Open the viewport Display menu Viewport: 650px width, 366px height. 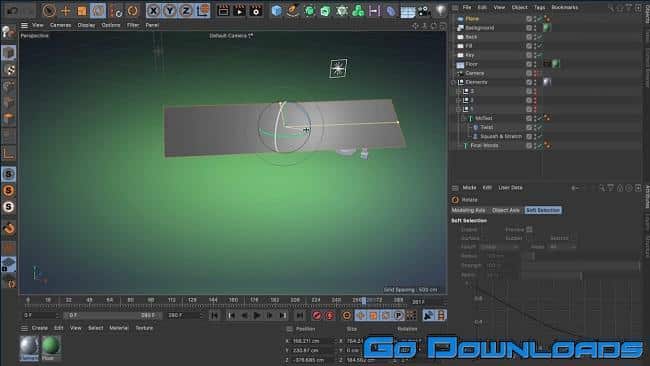click(x=86, y=25)
